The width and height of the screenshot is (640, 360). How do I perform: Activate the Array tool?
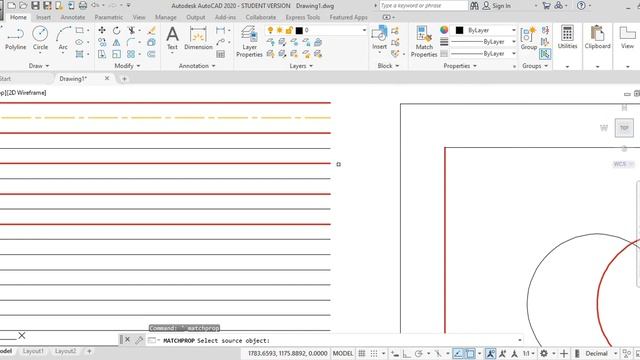131,54
